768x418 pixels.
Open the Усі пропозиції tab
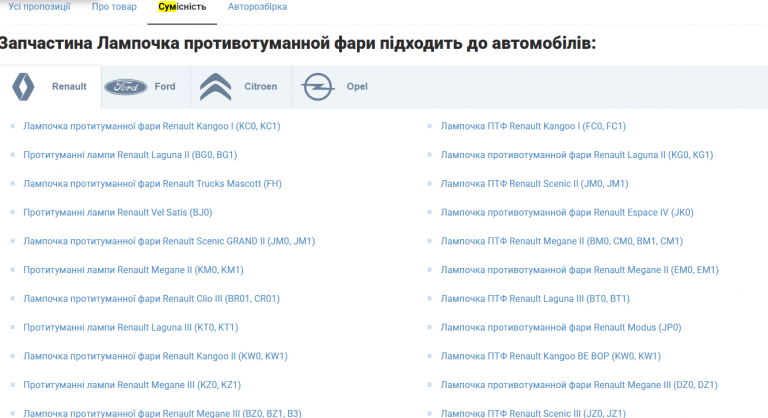39,7
